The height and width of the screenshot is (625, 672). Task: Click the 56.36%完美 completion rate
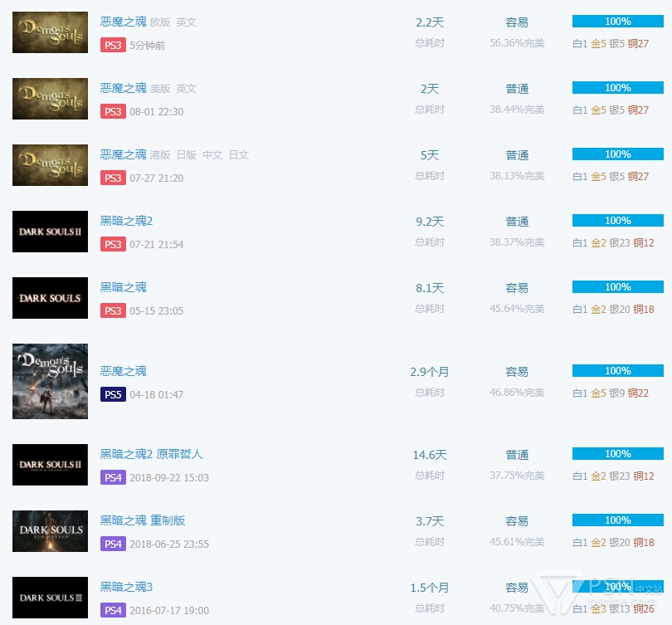click(518, 43)
